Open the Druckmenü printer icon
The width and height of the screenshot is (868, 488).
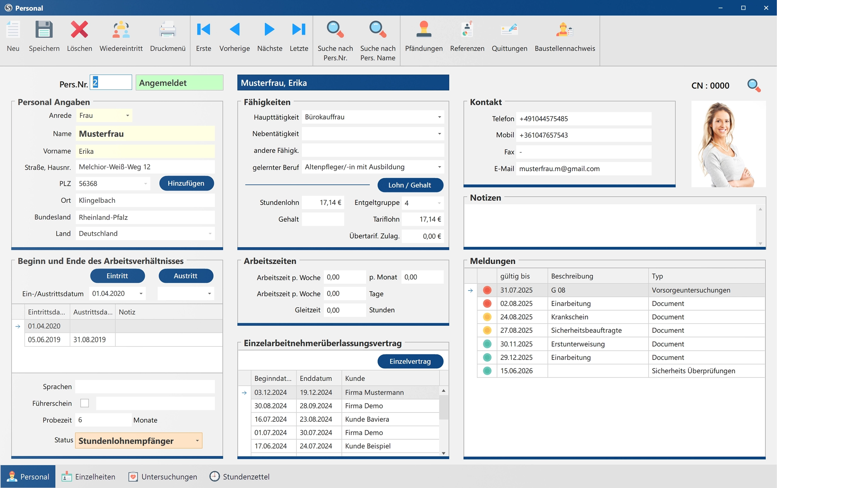[x=167, y=30]
